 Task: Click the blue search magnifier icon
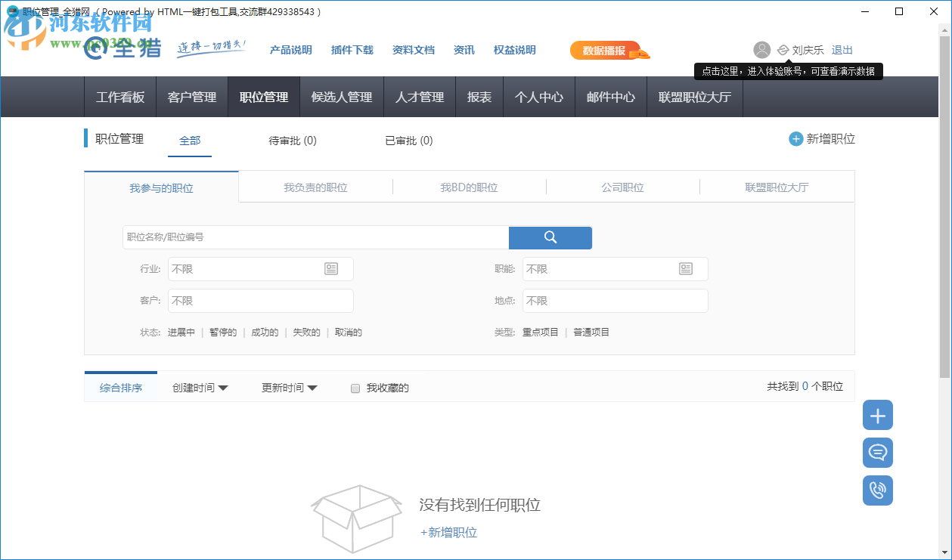[x=550, y=237]
